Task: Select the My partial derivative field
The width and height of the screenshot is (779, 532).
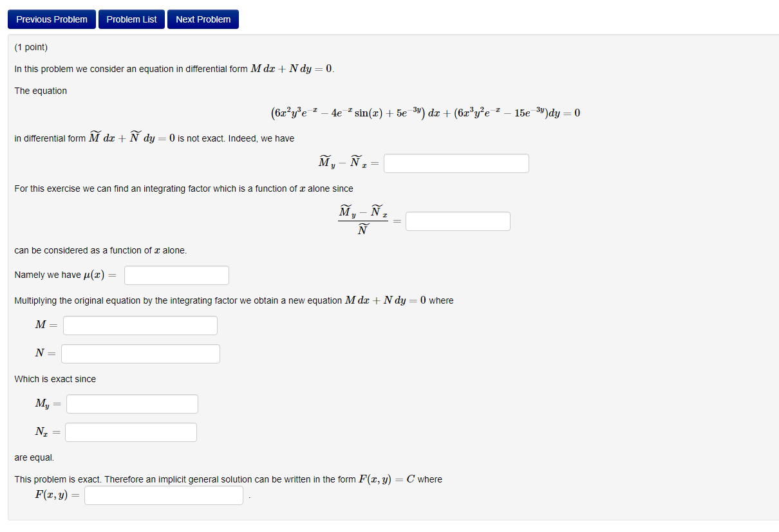Action: coord(131,403)
